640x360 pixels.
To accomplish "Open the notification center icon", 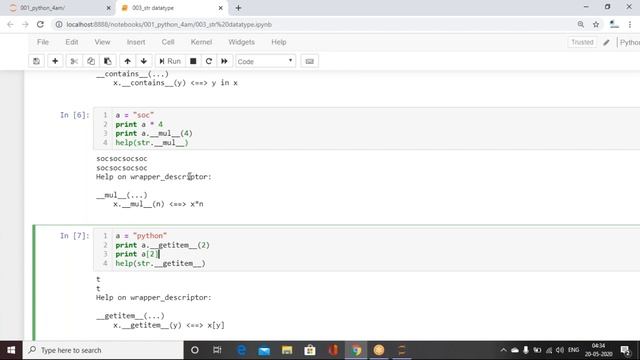I will coord(625,350).
